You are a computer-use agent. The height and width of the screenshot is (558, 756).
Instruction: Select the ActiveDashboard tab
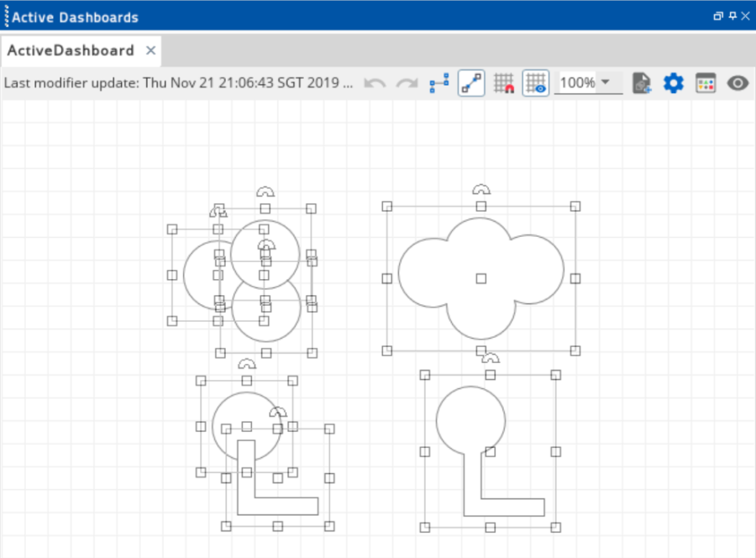71,50
